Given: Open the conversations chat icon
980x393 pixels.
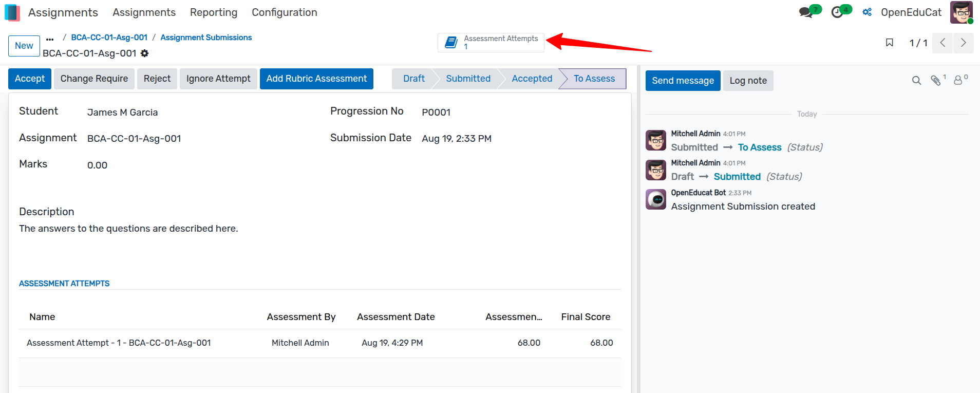Looking at the screenshot, I should (x=806, y=12).
